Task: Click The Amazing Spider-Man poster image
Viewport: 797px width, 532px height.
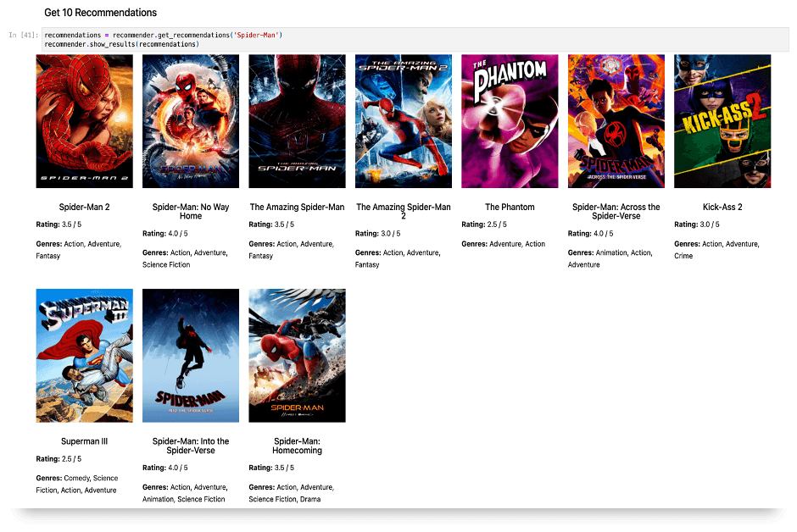Action: [x=297, y=121]
